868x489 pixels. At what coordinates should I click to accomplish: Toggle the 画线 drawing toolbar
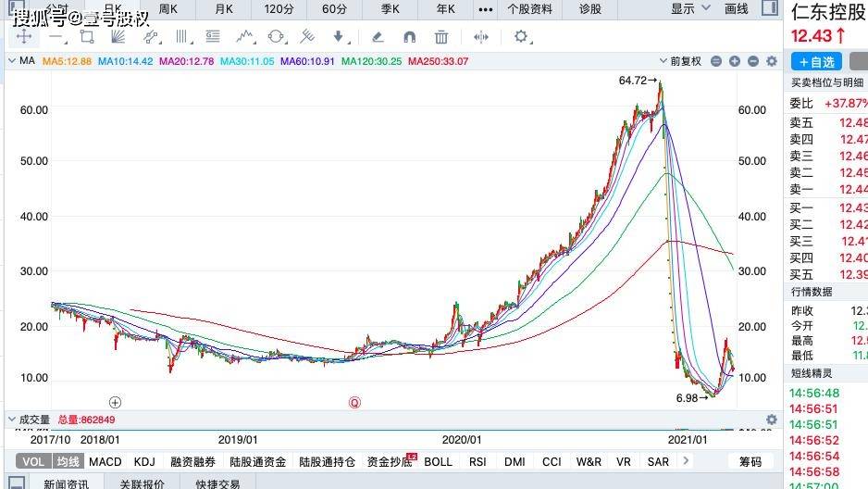click(x=737, y=9)
